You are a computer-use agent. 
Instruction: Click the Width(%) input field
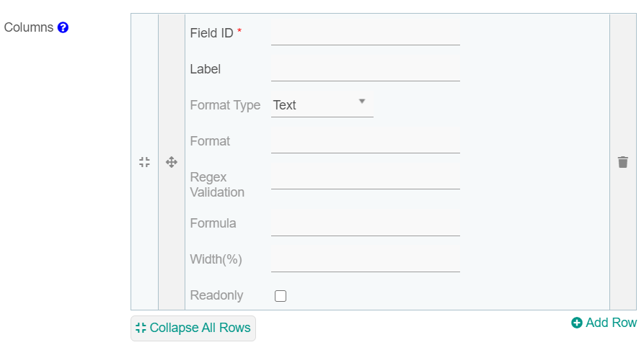click(x=365, y=259)
